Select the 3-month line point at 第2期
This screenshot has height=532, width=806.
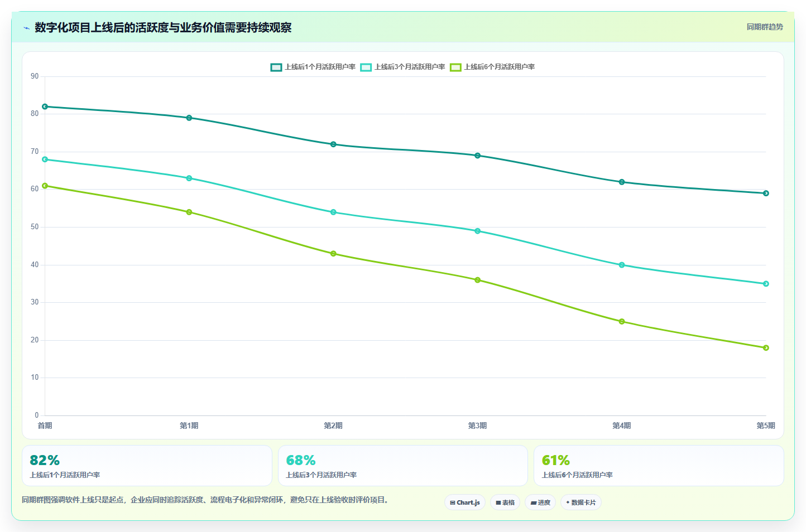pos(333,212)
